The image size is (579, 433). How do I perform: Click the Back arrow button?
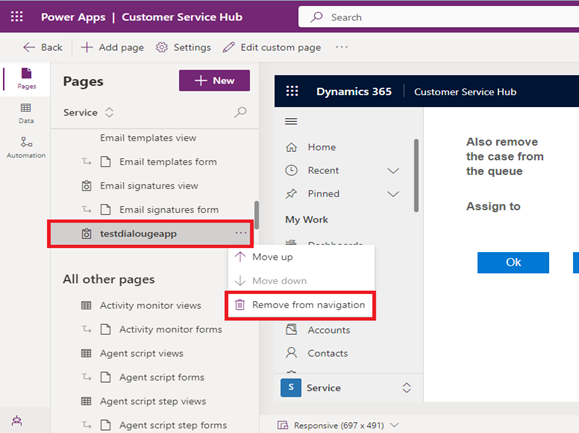[42, 47]
